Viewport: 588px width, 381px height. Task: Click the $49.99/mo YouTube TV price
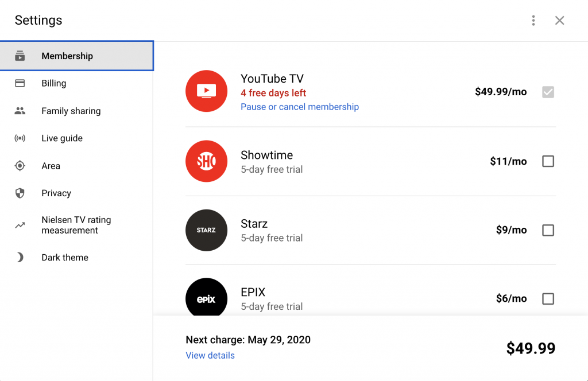pyautogui.click(x=501, y=92)
